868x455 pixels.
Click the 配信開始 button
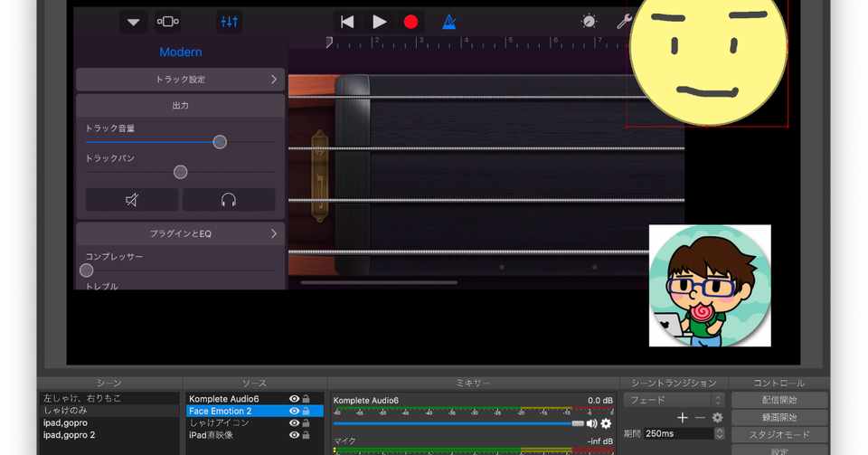779,400
